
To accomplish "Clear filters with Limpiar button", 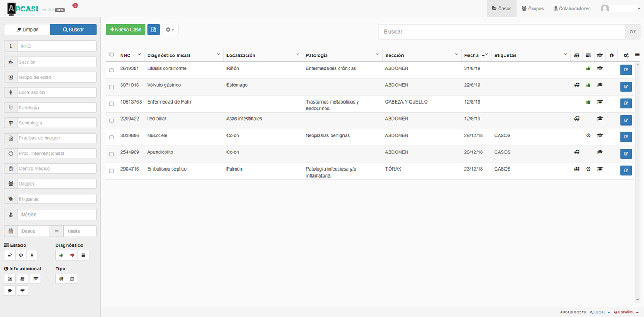I will coord(27,30).
